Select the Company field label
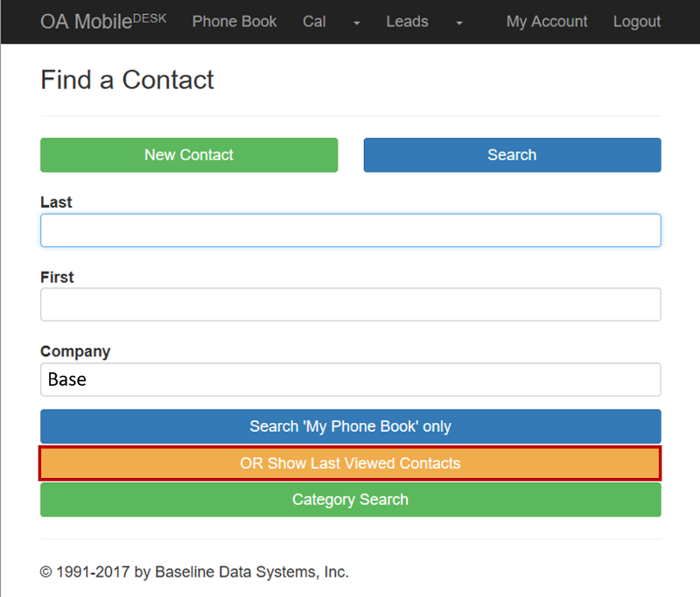This screenshot has height=597, width=700. coord(75,351)
